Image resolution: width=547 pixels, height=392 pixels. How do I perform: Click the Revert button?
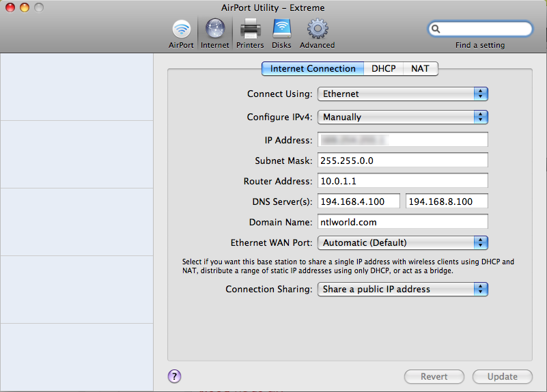point(434,377)
